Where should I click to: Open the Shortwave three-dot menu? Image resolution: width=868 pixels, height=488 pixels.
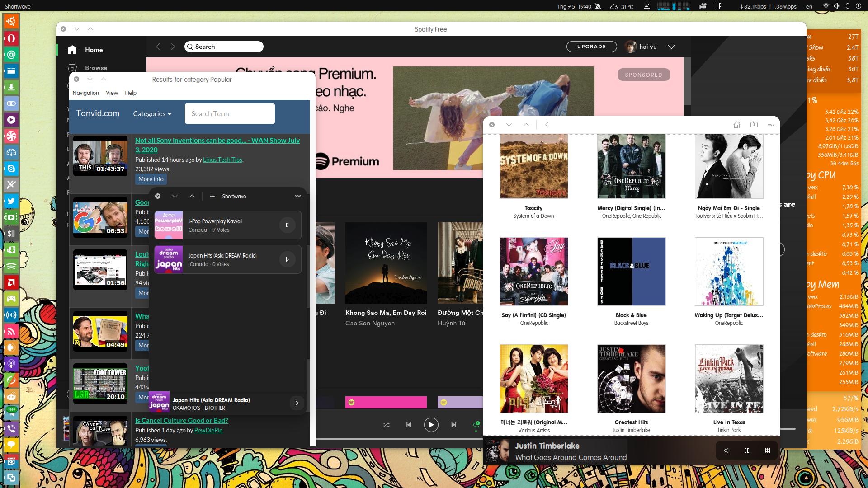point(298,196)
